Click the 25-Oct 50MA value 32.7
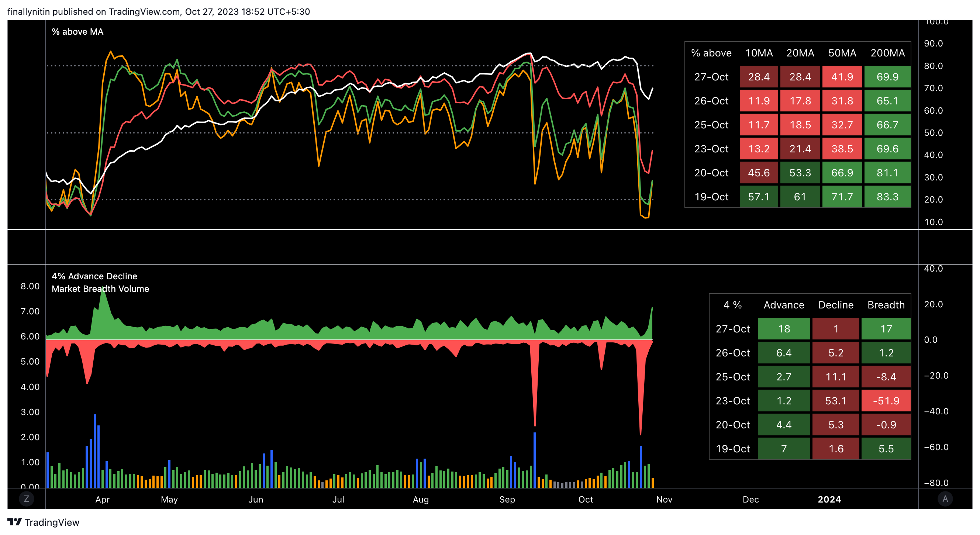 click(842, 125)
